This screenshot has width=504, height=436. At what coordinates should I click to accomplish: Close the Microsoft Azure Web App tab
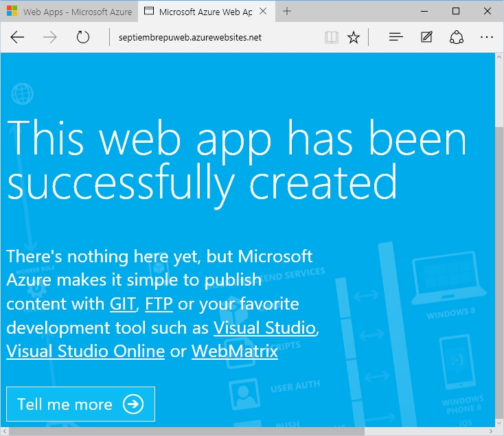click(x=263, y=11)
